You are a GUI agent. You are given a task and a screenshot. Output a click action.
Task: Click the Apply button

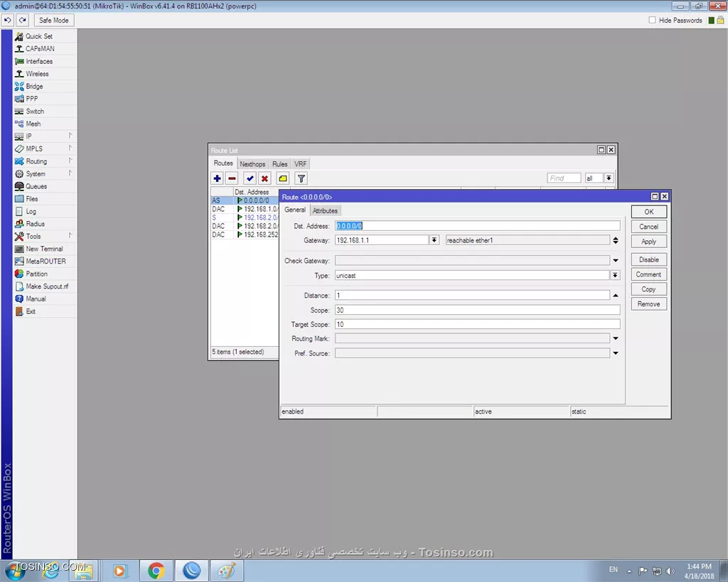point(649,242)
